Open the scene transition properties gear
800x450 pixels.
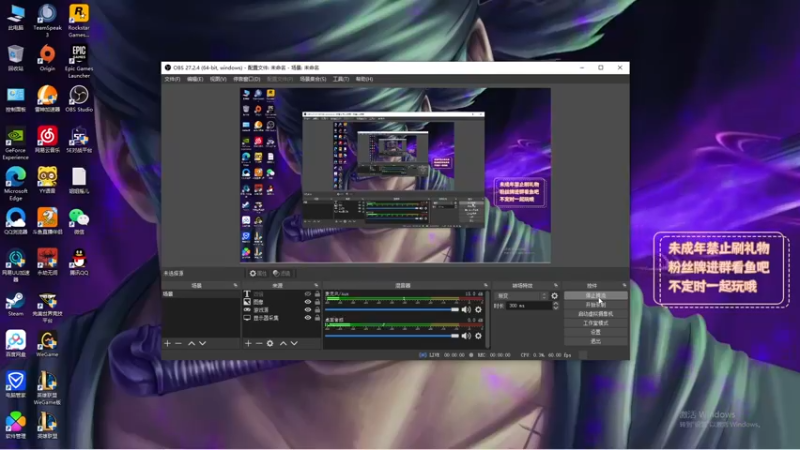[555, 296]
